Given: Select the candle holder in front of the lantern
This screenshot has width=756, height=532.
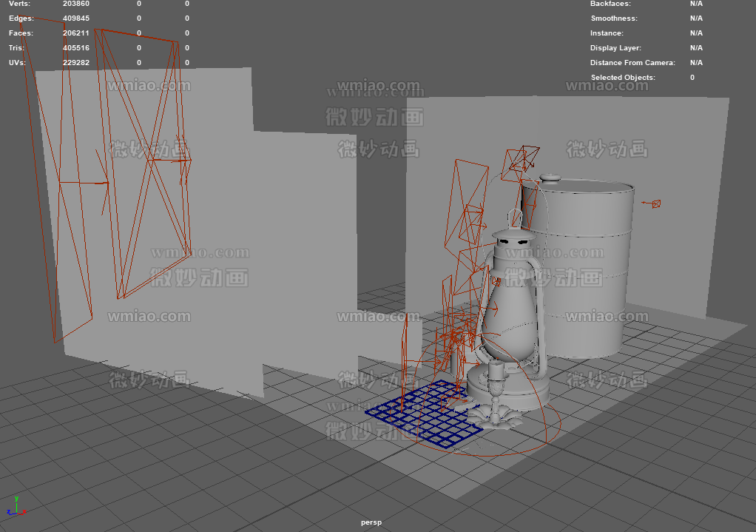Looking at the screenshot, I should click(496, 400).
